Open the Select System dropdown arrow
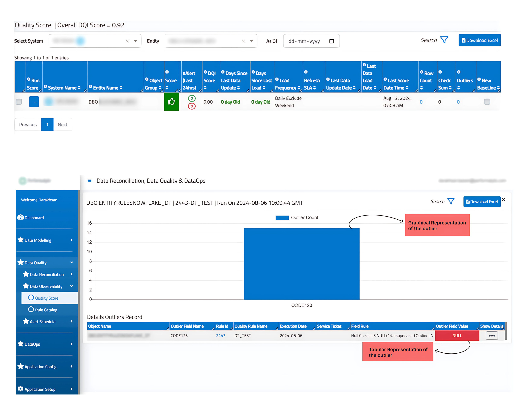The width and height of the screenshot is (532, 407). click(135, 41)
